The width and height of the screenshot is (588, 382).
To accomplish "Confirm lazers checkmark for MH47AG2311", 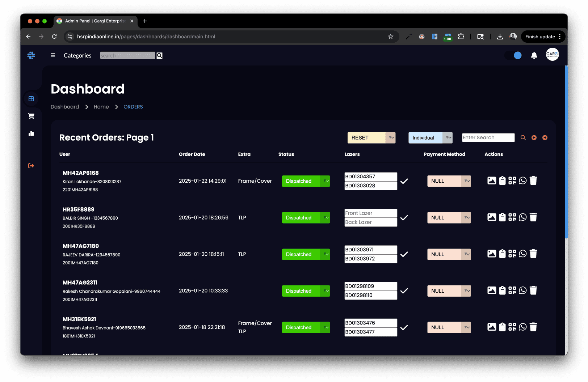I will pyautogui.click(x=404, y=290).
